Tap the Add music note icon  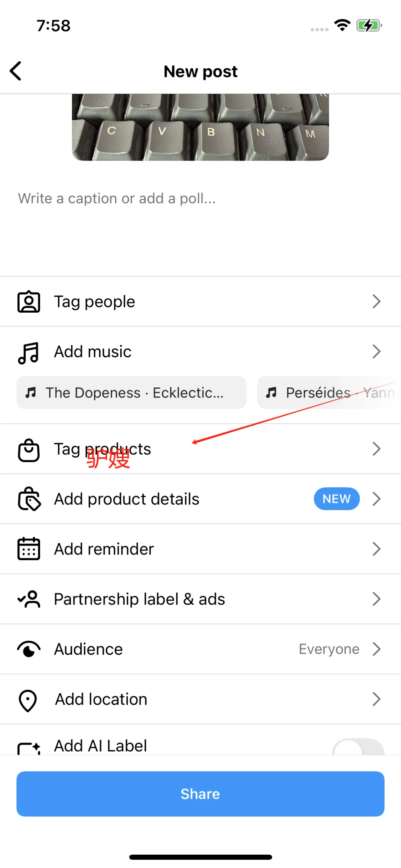[28, 352]
